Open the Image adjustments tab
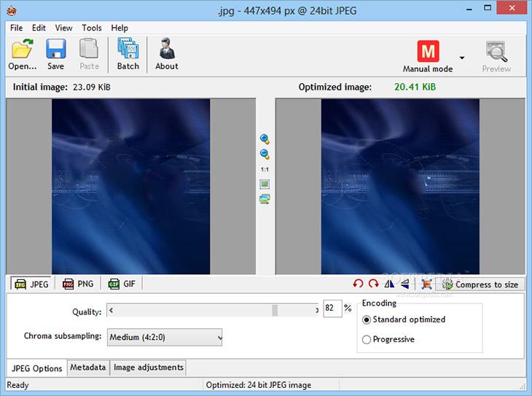Viewport: 532px width, 396px height. tap(148, 368)
